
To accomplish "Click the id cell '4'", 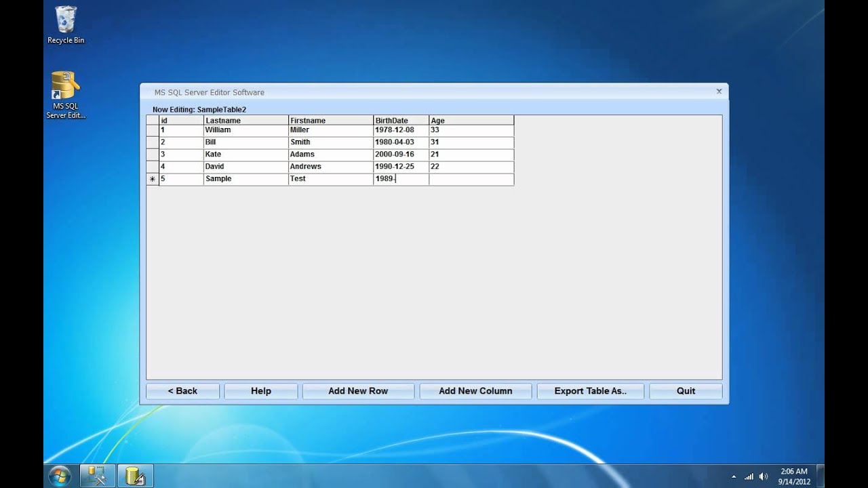I will click(181, 167).
